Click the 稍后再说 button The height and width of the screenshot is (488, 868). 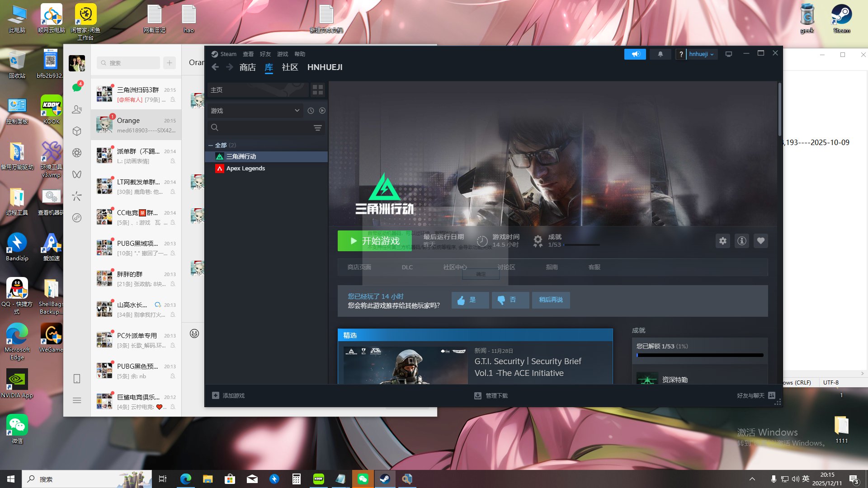[551, 300]
